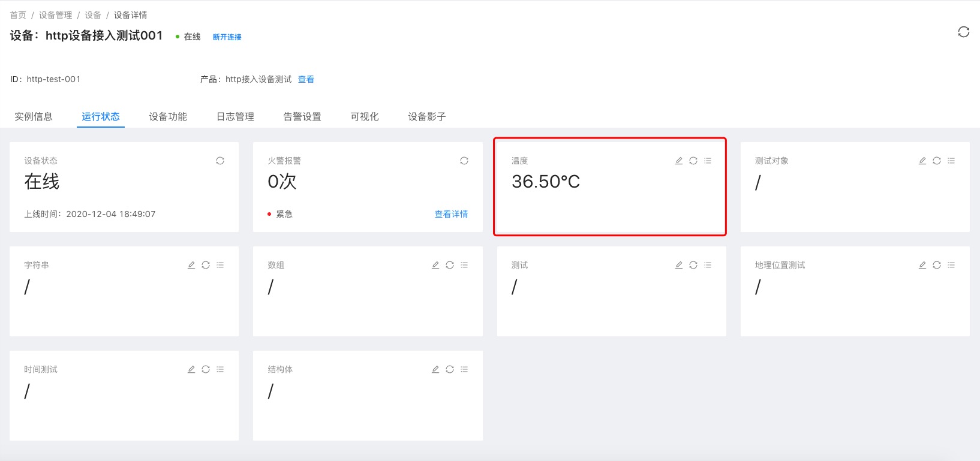The width and height of the screenshot is (980, 461).
Task: Open the list icon on 结构体 card
Action: [x=464, y=369]
